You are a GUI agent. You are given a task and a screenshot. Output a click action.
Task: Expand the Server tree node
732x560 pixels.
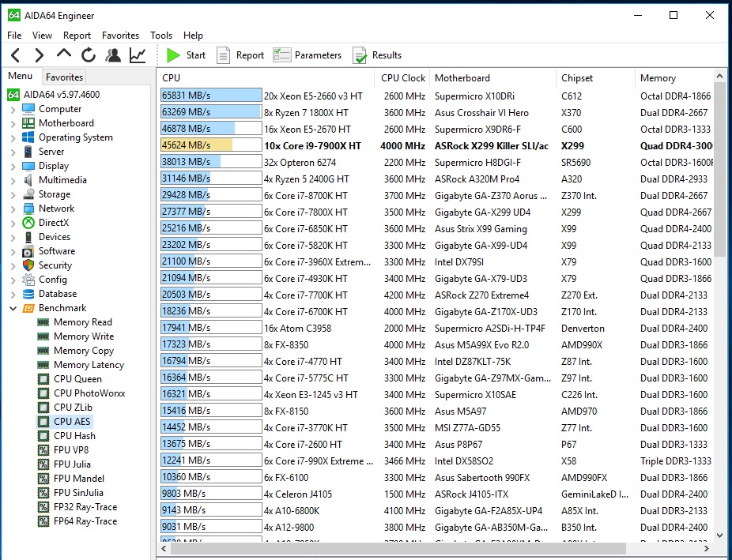13,152
